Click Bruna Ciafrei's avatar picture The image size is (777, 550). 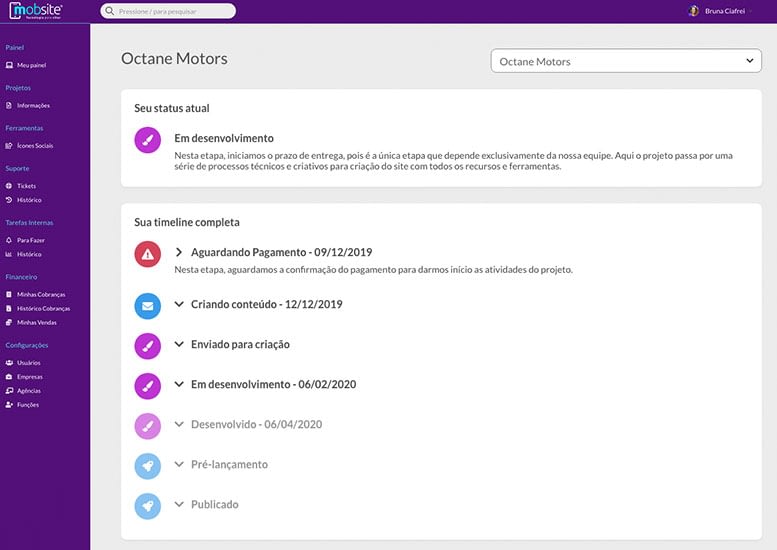(x=694, y=11)
